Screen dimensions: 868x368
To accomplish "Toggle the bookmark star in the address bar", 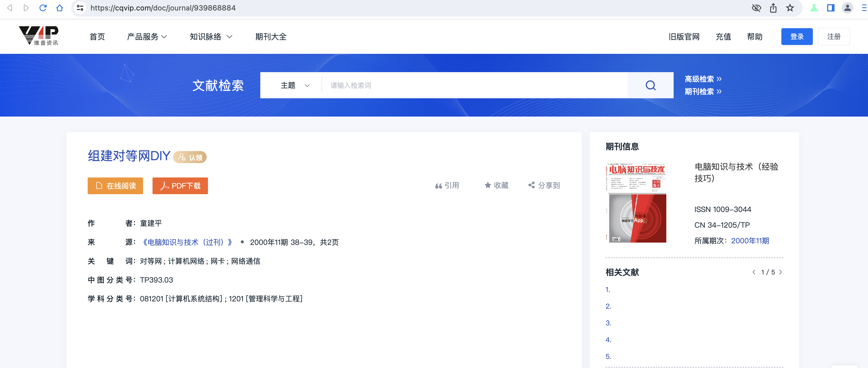I will pos(789,7).
